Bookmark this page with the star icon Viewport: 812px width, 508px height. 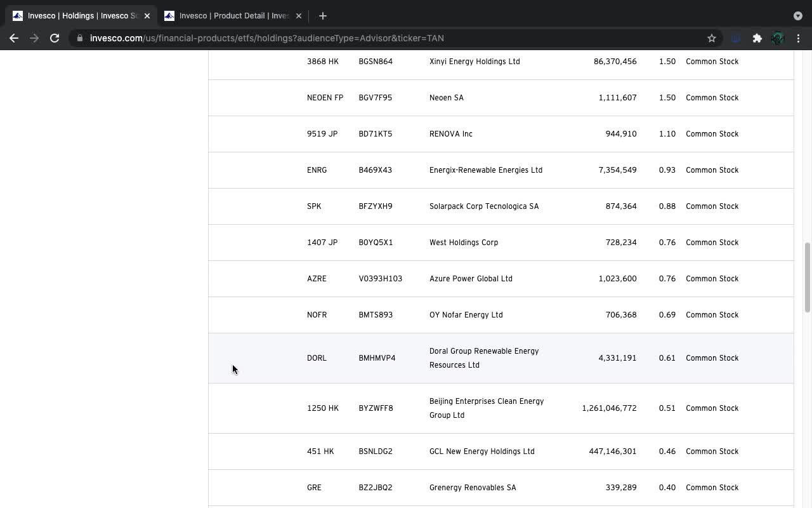click(712, 38)
